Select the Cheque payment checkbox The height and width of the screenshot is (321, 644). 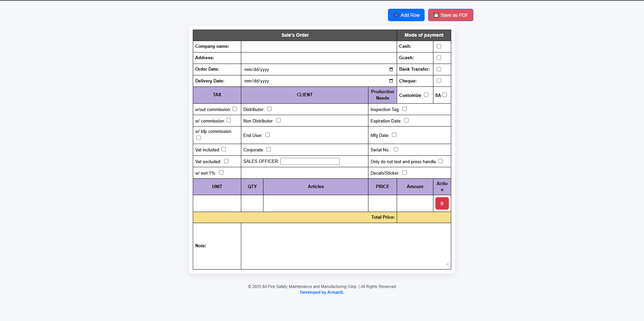439,81
